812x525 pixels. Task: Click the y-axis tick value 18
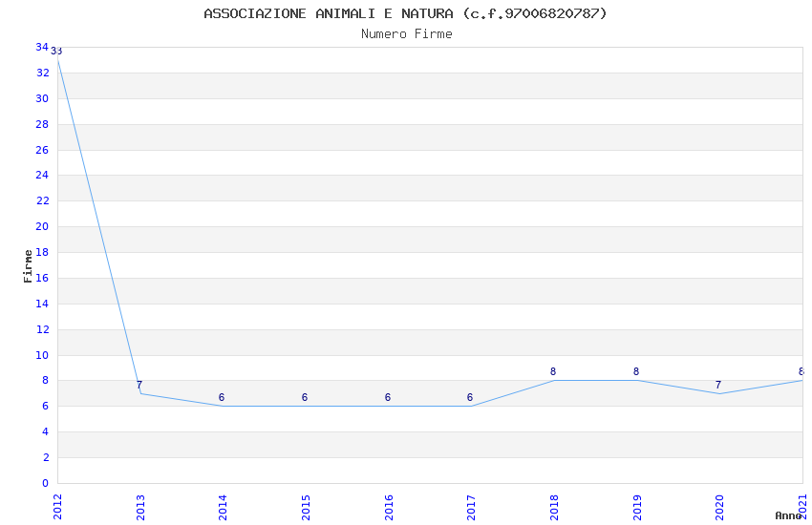point(42,252)
